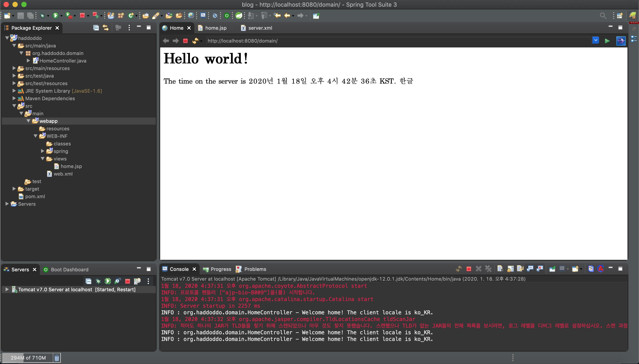Click the green Run toolbar button
Viewport: 639px width, 364px height.
click(55, 16)
